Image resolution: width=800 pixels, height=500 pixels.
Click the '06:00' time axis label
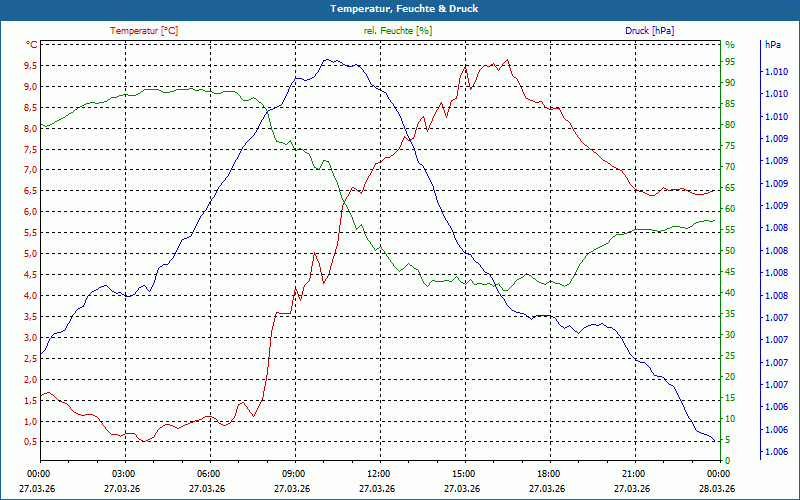(x=209, y=473)
